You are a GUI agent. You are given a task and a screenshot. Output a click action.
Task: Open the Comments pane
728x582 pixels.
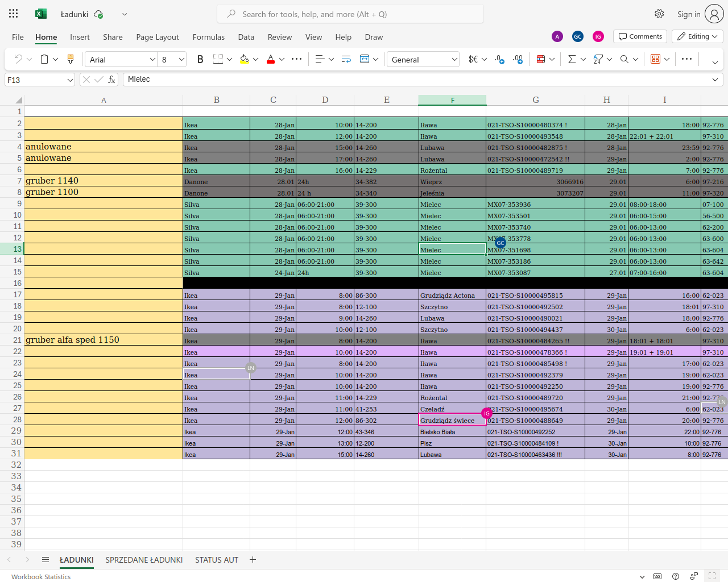click(x=640, y=36)
